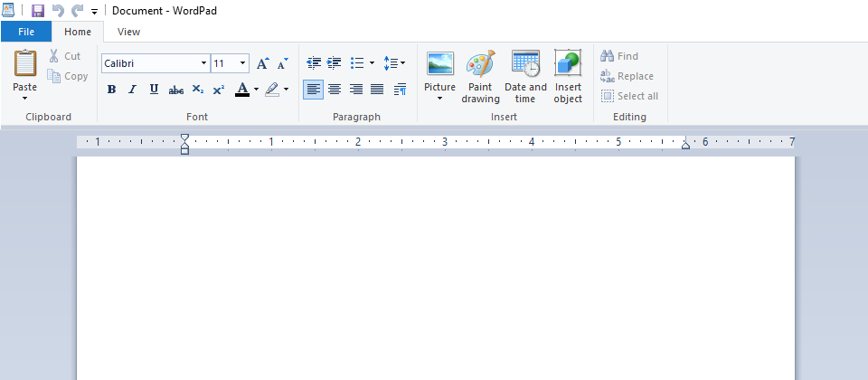
Task: Click inside the Calibri font name field
Action: pyautogui.click(x=150, y=63)
